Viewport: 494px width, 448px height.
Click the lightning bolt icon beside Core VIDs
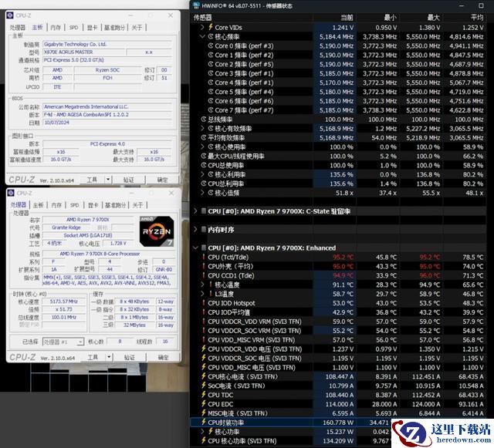pyautogui.click(x=211, y=27)
